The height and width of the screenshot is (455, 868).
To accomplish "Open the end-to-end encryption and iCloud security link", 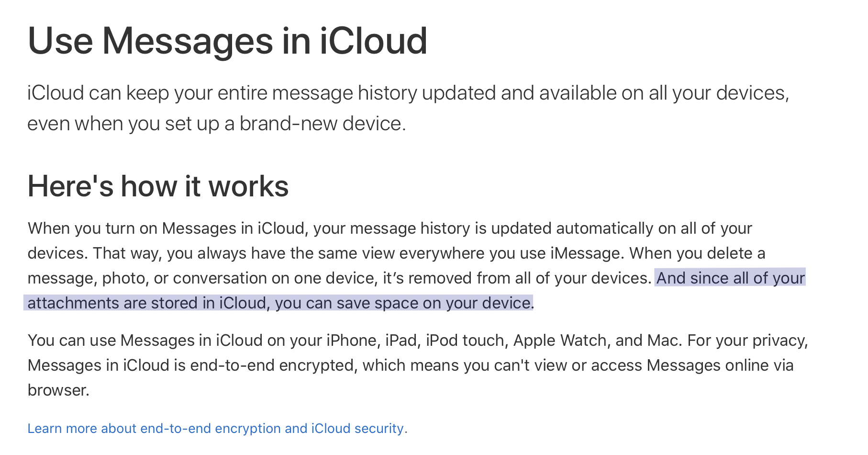I will (217, 428).
